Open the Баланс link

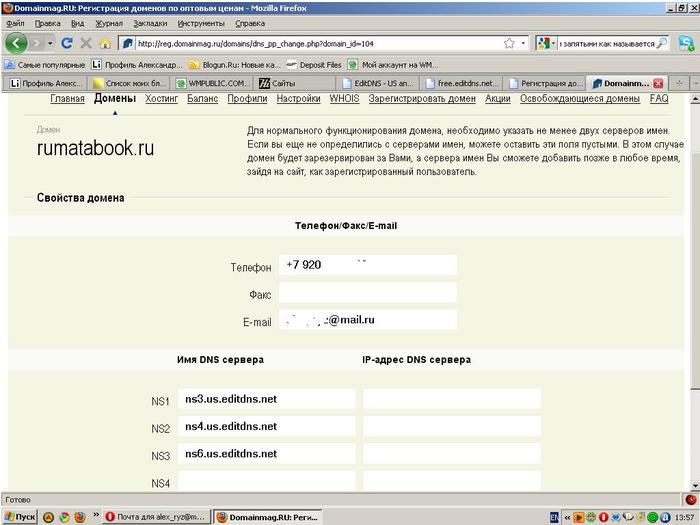202,99
